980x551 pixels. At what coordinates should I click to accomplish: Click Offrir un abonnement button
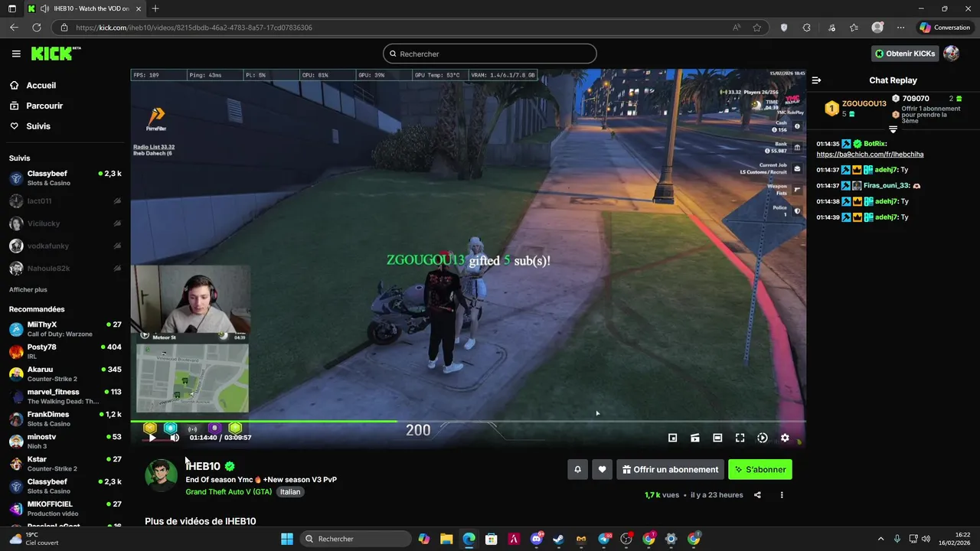coord(671,470)
